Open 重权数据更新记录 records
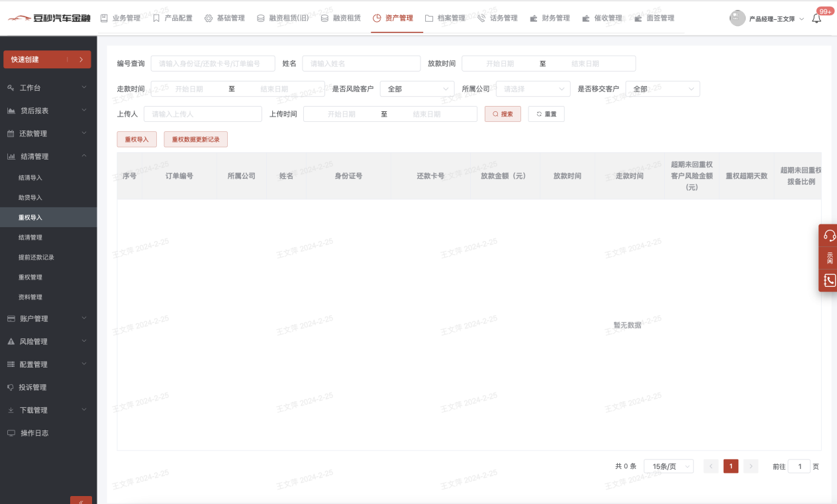 pos(195,140)
